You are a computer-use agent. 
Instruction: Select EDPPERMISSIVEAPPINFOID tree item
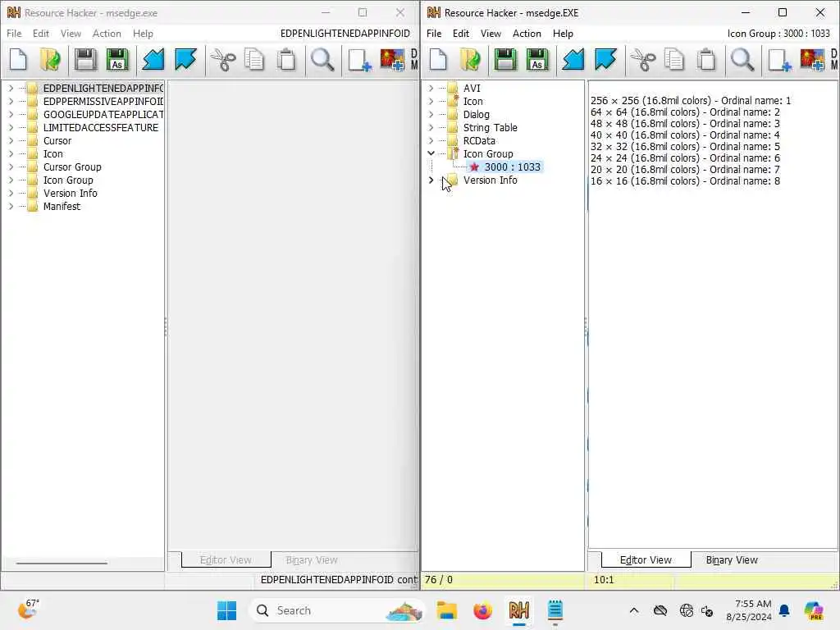[103, 101]
